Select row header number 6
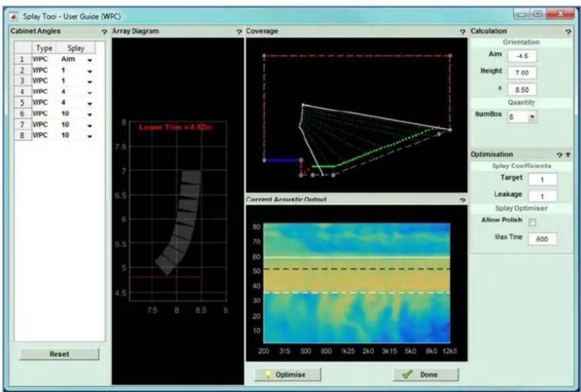Screen dimensions: 581x392 coord(23,114)
